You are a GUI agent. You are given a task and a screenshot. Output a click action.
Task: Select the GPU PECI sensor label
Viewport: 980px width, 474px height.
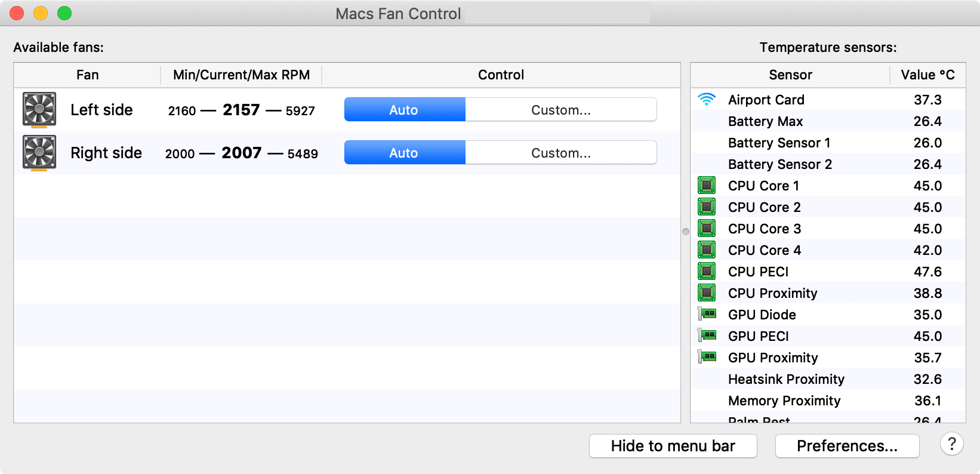coord(759,336)
